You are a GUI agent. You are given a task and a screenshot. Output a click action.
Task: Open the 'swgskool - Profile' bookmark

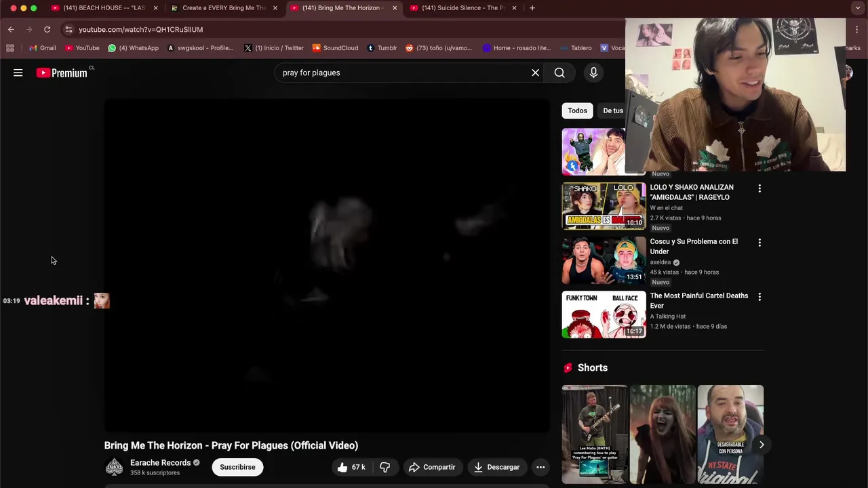click(200, 48)
